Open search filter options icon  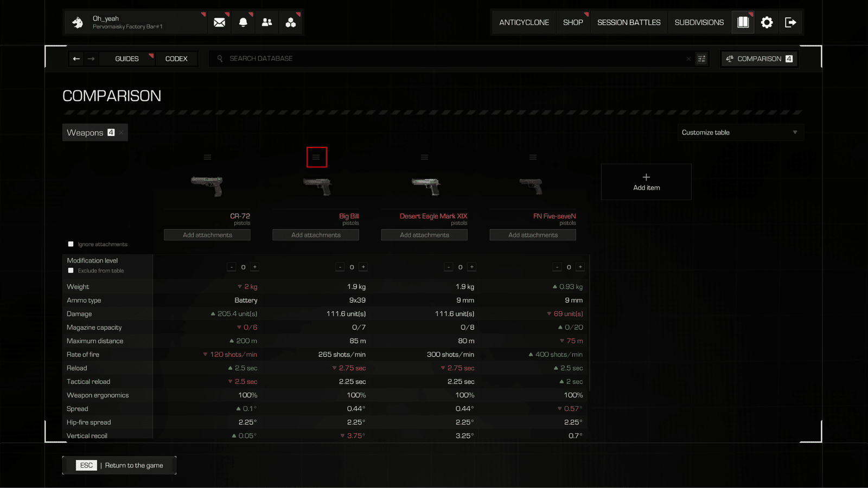point(701,59)
